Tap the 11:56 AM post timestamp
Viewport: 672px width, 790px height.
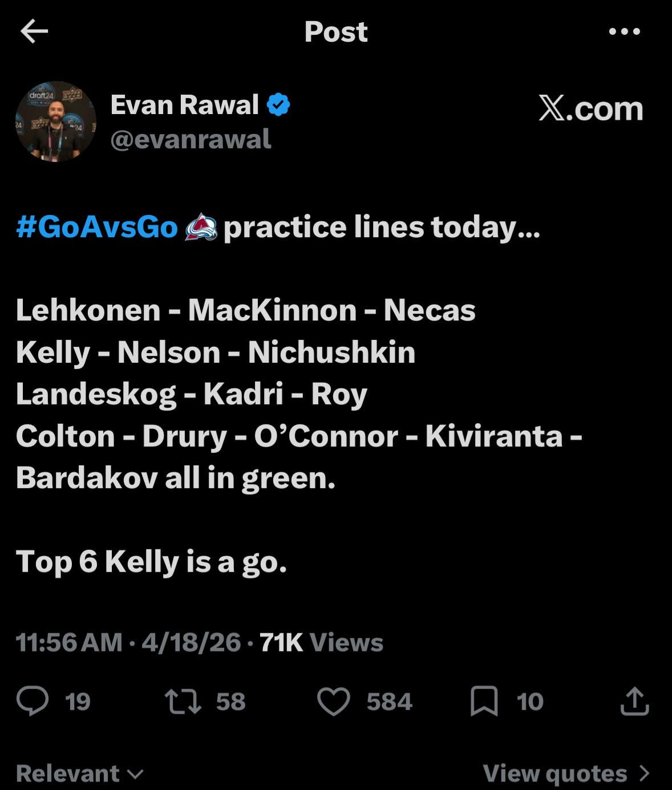click(68, 642)
